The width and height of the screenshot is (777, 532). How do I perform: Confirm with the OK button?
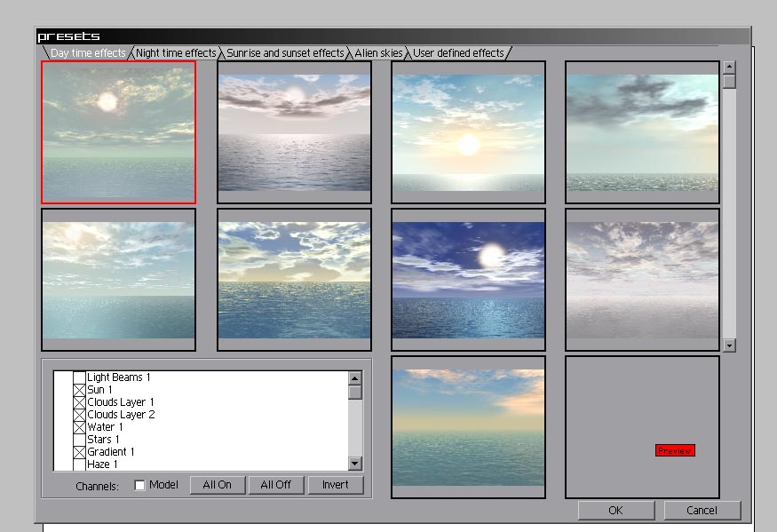click(616, 510)
